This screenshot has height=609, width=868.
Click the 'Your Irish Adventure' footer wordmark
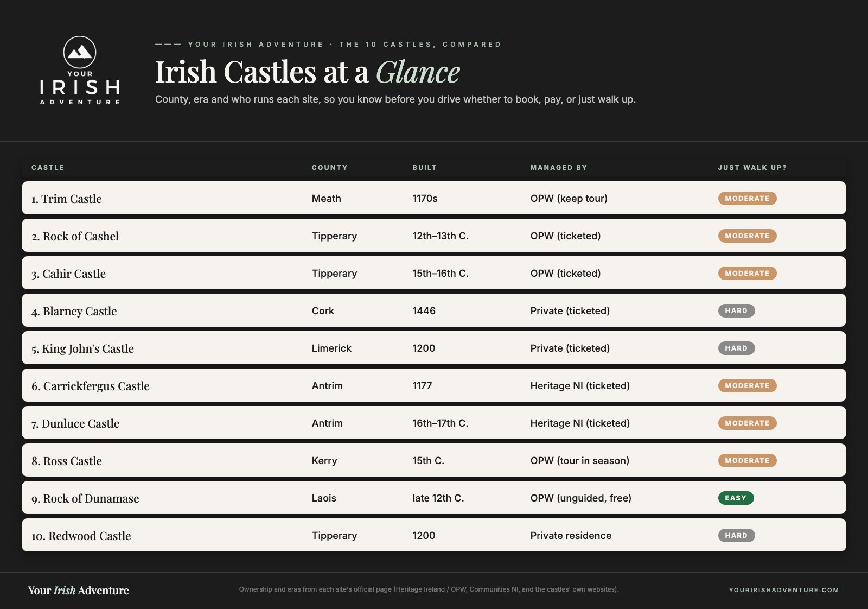79,590
